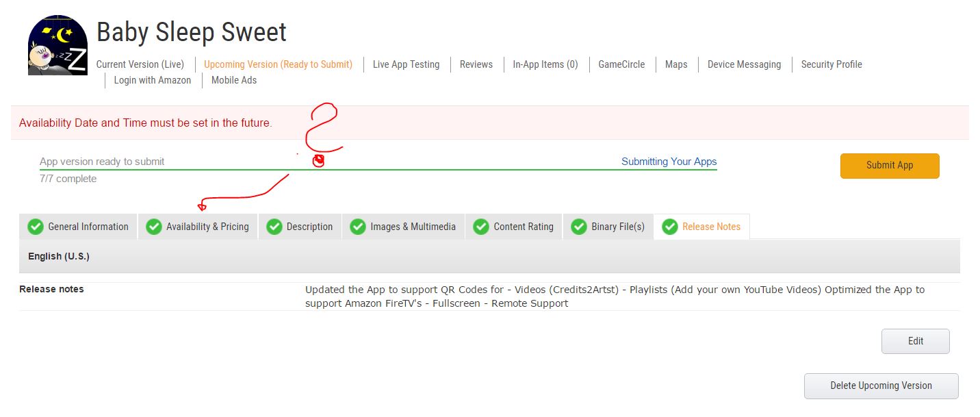Select the Content Rating tab
Screen dimensions: 980x417
tap(514, 227)
